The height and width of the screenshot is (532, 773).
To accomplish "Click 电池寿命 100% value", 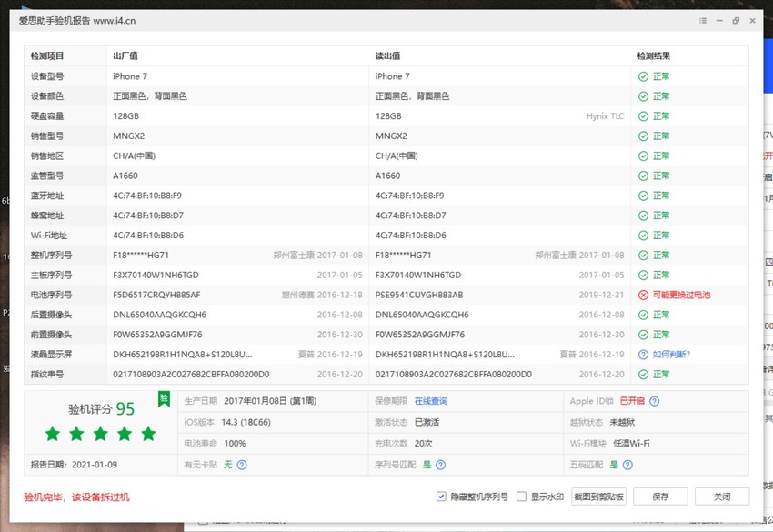I will 235,444.
